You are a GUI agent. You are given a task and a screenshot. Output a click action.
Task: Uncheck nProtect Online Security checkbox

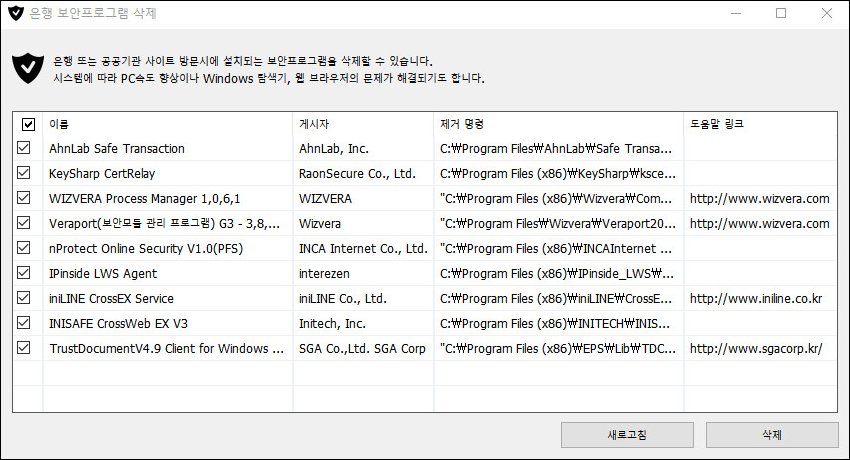tap(23, 248)
